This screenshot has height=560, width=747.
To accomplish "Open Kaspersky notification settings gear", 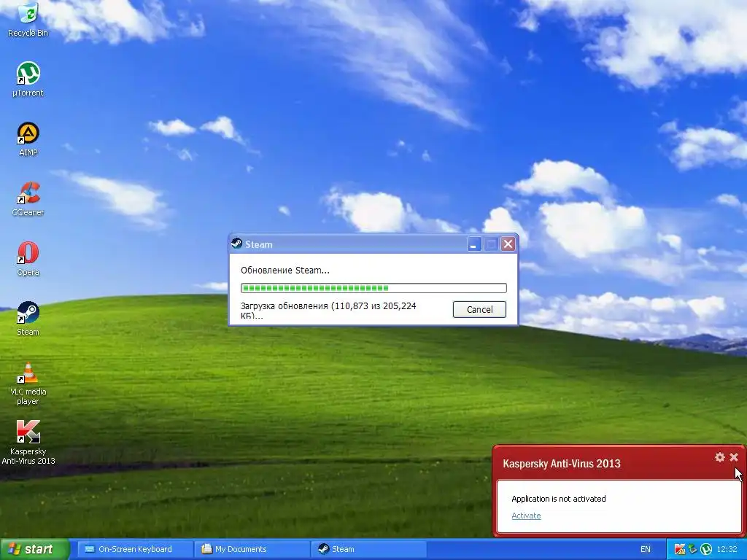I will (720, 457).
